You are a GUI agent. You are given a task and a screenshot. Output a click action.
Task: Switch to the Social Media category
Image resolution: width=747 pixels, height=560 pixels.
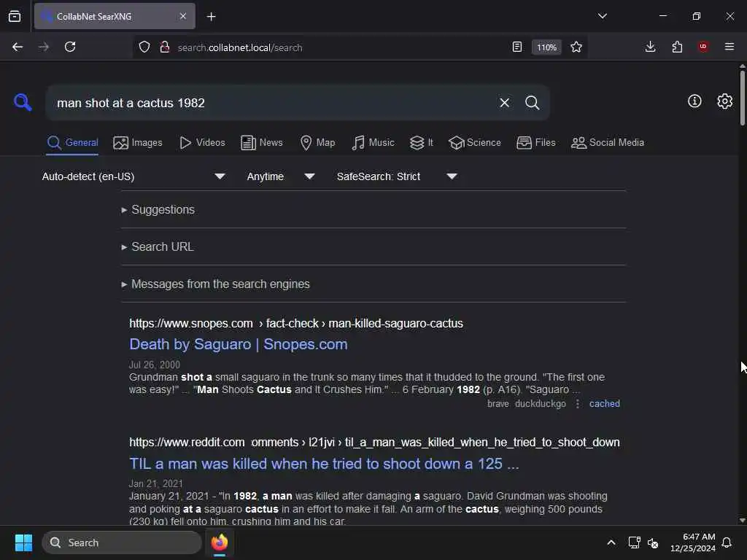[x=608, y=142]
